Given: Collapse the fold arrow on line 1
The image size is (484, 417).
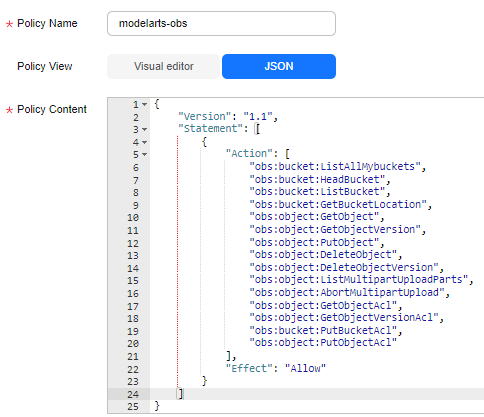Looking at the screenshot, I should coord(144,104).
